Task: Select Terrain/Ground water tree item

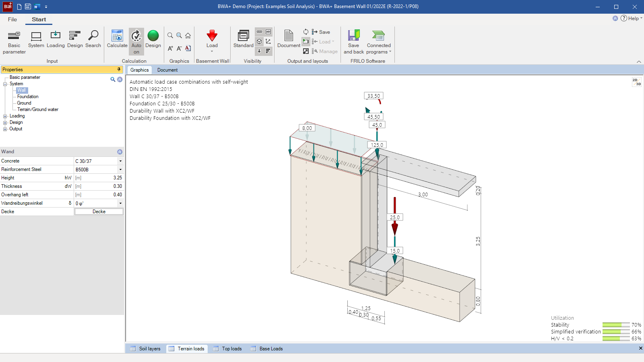Action: (x=38, y=109)
